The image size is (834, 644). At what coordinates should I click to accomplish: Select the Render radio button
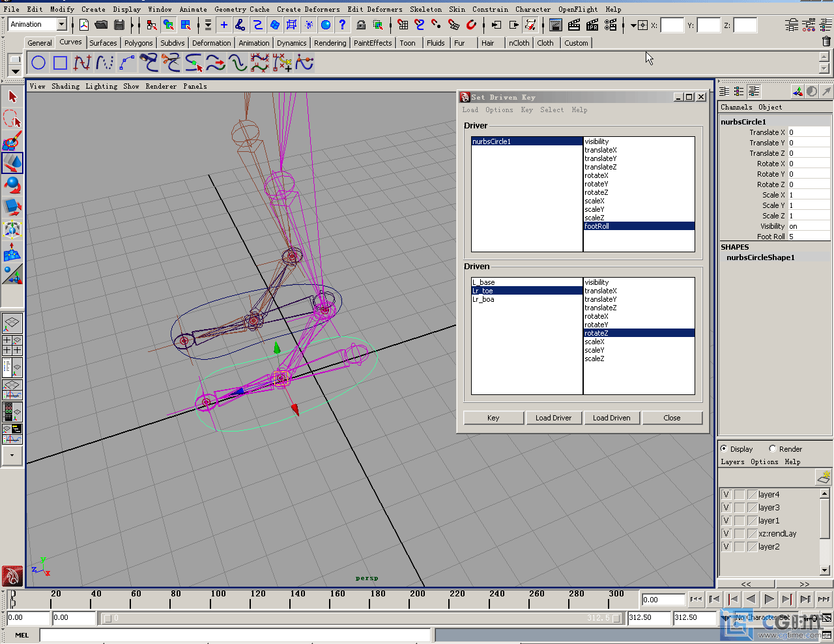(773, 448)
